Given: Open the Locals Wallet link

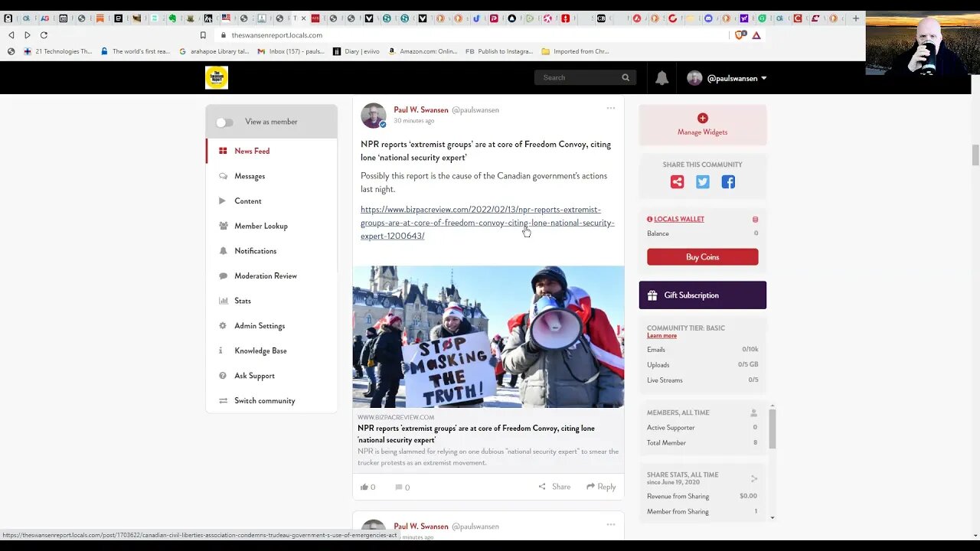Looking at the screenshot, I should point(679,219).
